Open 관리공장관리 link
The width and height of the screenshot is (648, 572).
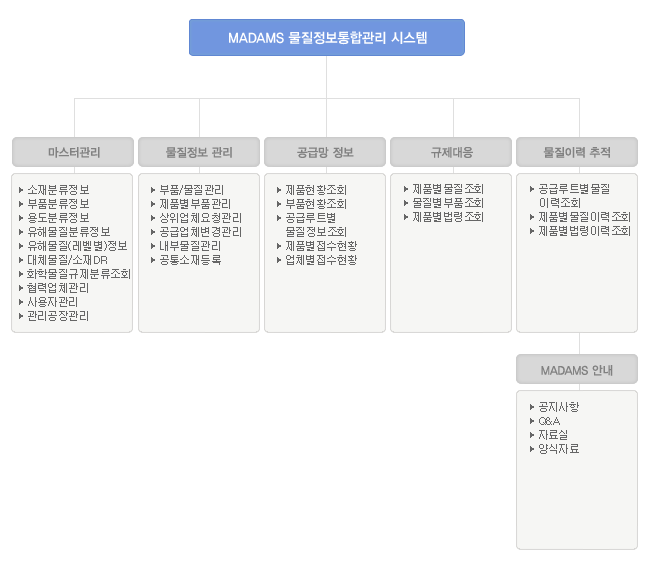click(x=58, y=315)
